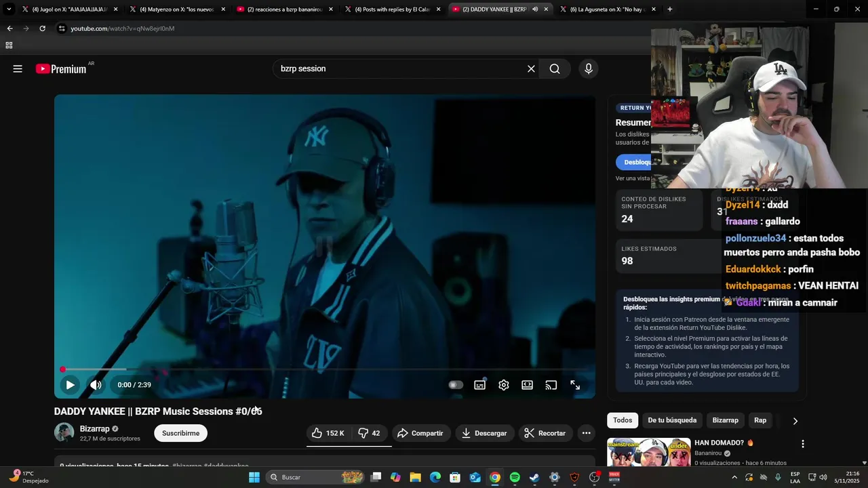Open Spotify from the taskbar
The width and height of the screenshot is (868, 488).
(x=515, y=477)
